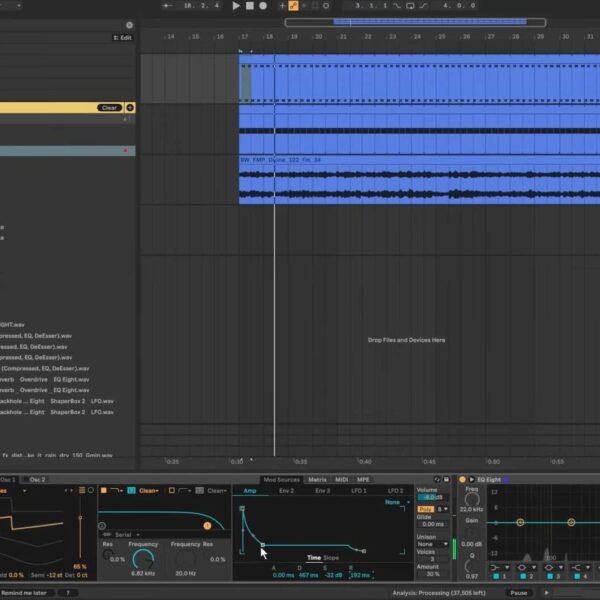Screen dimensions: 600x600
Task: Click the Clear button on yellow row
Action: pos(109,107)
